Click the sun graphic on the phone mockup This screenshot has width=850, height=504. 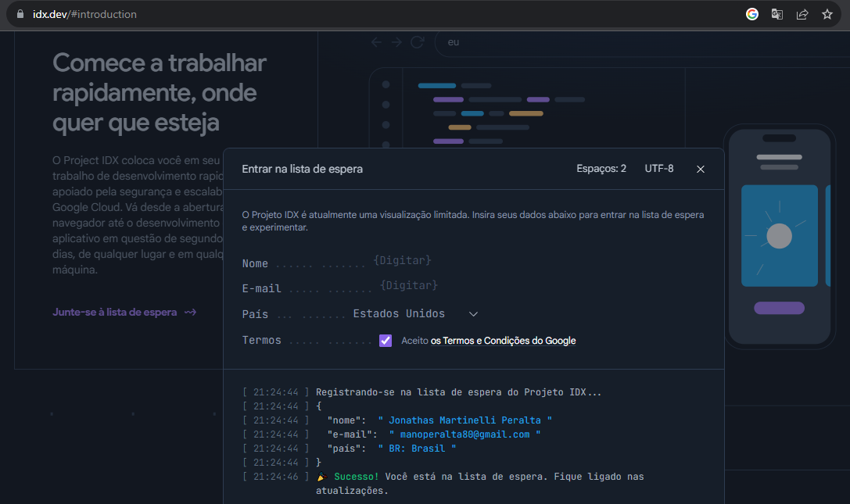pos(780,236)
